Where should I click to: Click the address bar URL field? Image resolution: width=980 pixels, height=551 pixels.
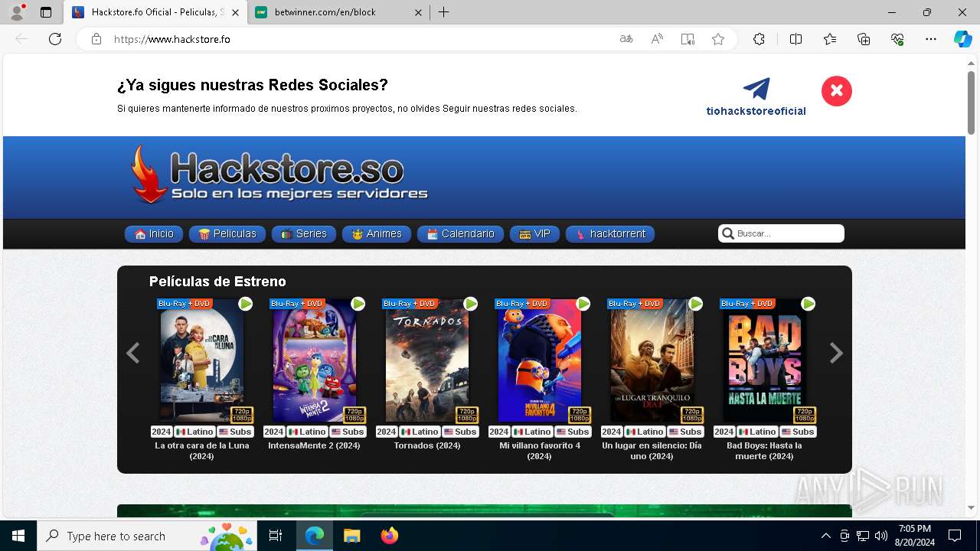(360, 39)
